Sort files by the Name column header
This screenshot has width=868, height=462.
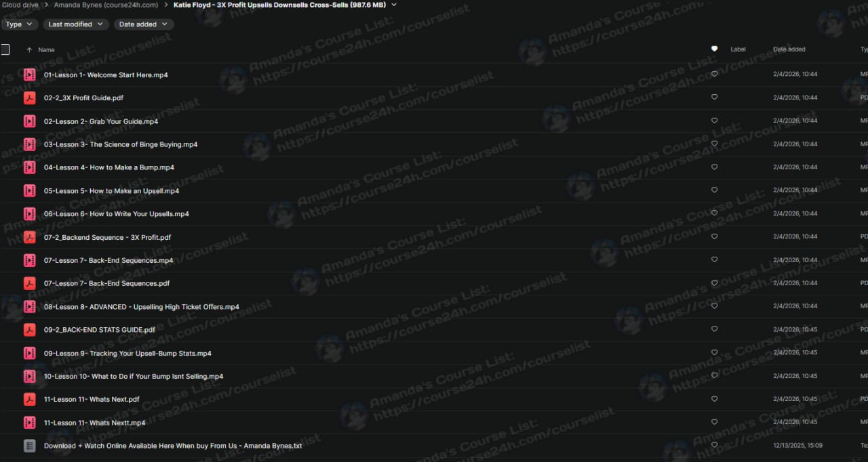pos(46,49)
